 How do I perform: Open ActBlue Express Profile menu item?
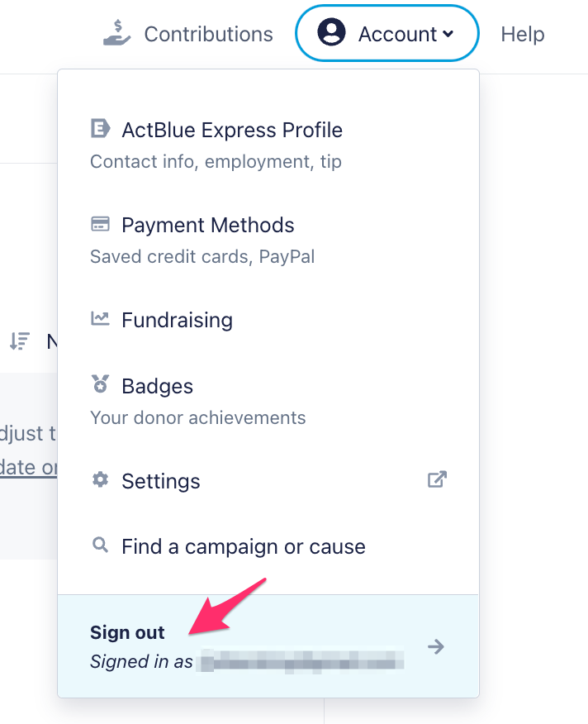pyautogui.click(x=231, y=130)
